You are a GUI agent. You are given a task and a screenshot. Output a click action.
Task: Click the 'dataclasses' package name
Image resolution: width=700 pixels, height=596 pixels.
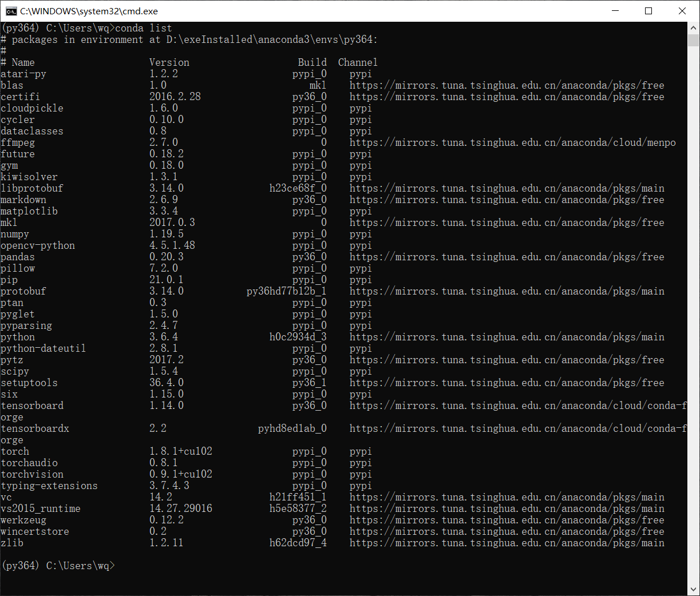[32, 131]
